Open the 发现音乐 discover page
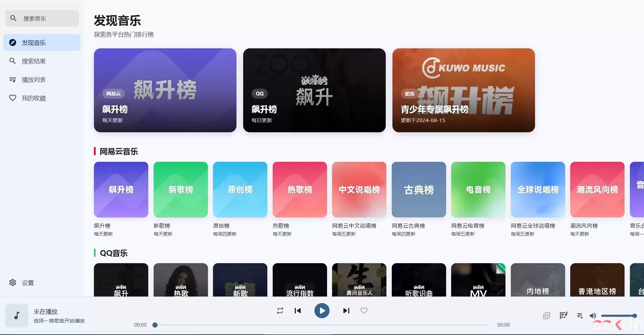 click(x=34, y=43)
